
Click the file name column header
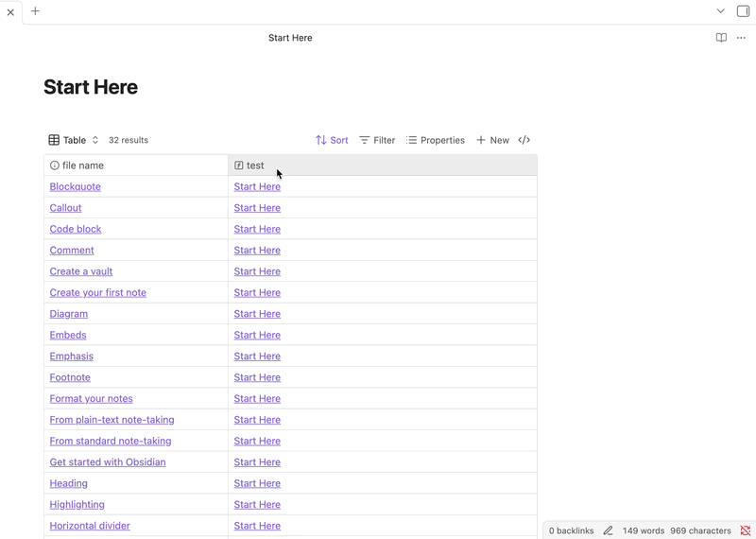pos(83,165)
